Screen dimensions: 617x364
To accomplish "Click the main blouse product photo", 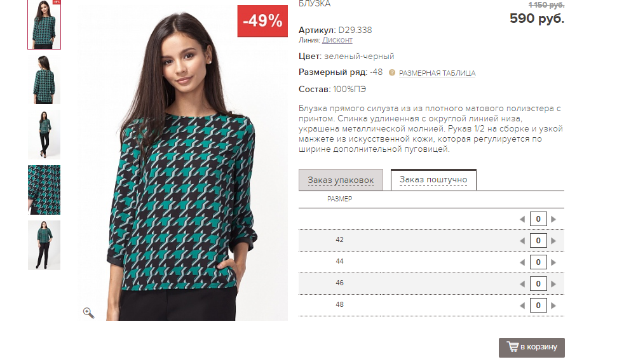I will [x=182, y=162].
